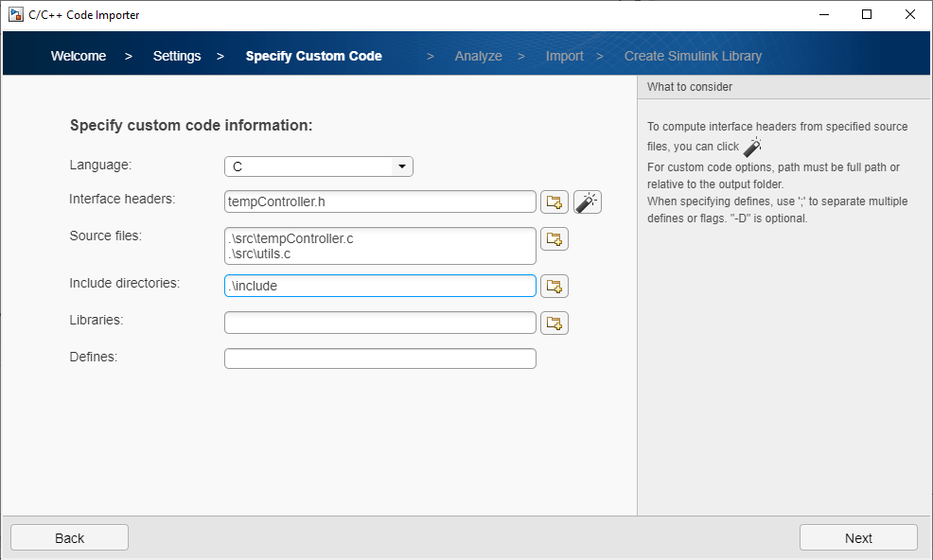The height and width of the screenshot is (560, 933).
Task: Select the Specify Custom Code step
Action: pyautogui.click(x=314, y=56)
